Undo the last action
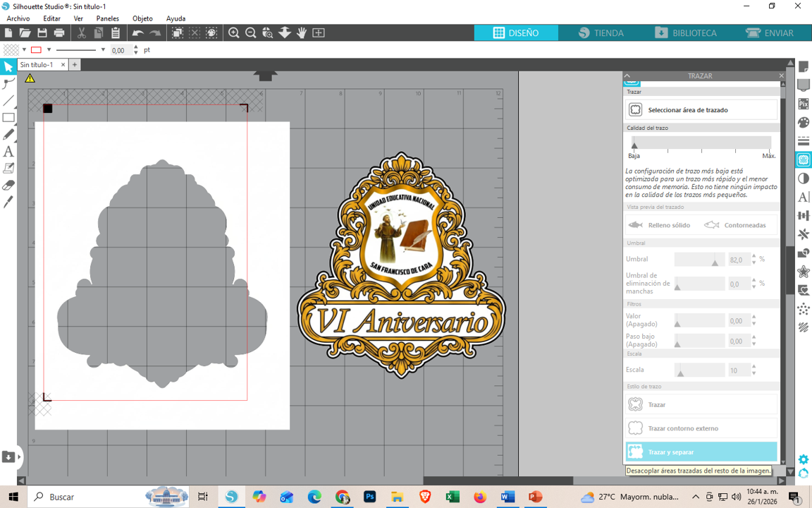Screen dimensions: 812x508 click(137, 32)
